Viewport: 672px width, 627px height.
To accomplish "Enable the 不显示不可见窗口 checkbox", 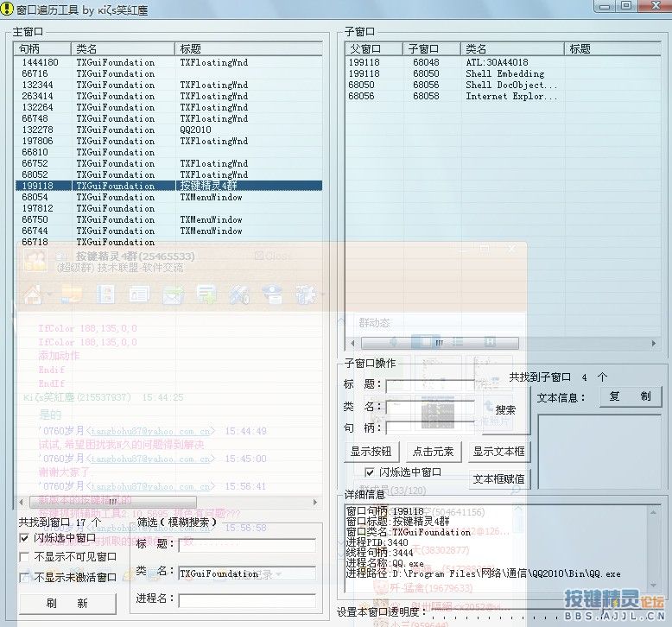I will tap(25, 557).
